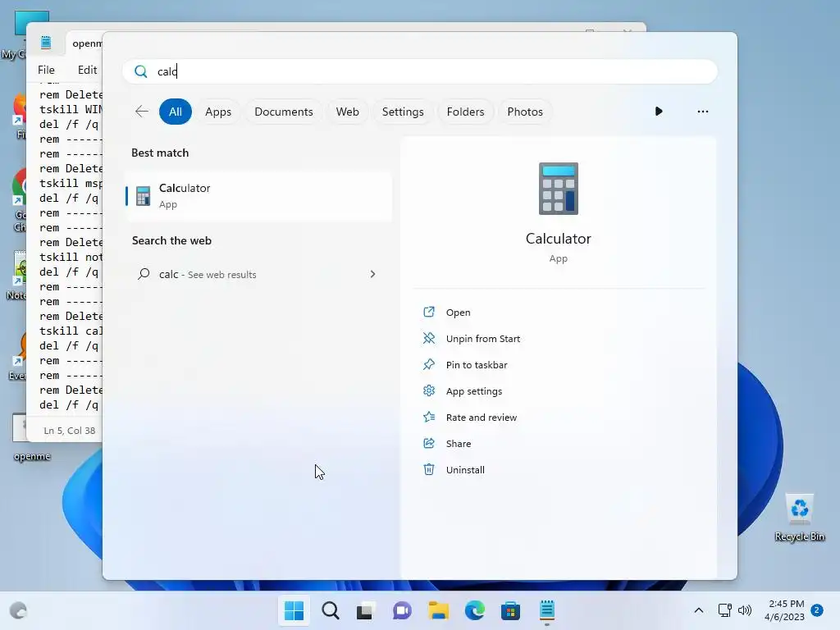840x630 pixels.
Task: Open Task View from the taskbar
Action: (x=365, y=610)
